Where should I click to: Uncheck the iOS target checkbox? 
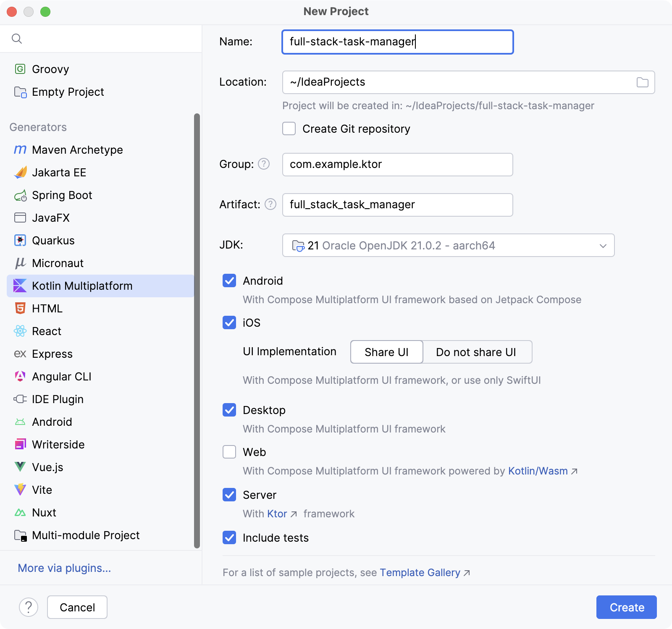point(229,322)
